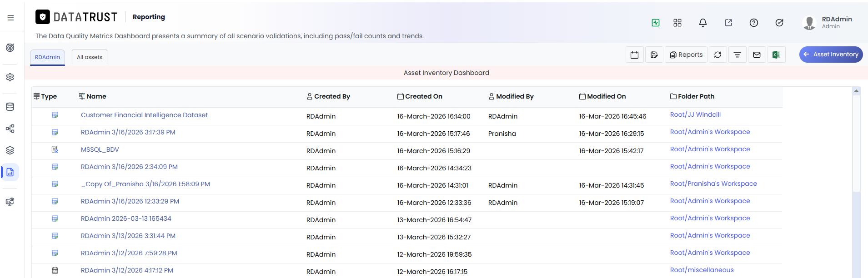Open the help question mark icon
This screenshot has width=868, height=278.
754,23
